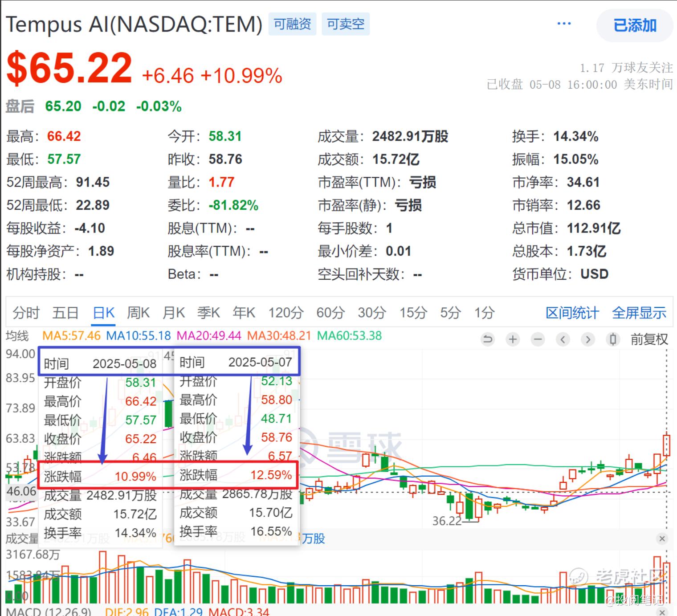Click the Tempus AI(NASDAQ:TEM) title
Image resolution: width=677 pixels, height=616 pixels.
[x=134, y=24]
